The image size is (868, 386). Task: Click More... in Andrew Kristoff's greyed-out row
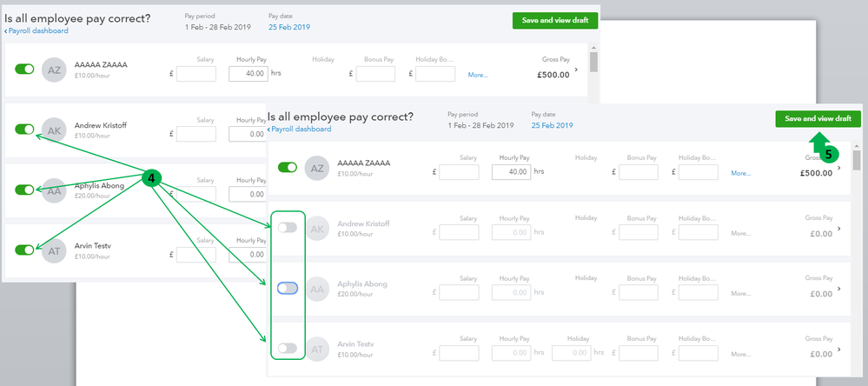tap(740, 234)
